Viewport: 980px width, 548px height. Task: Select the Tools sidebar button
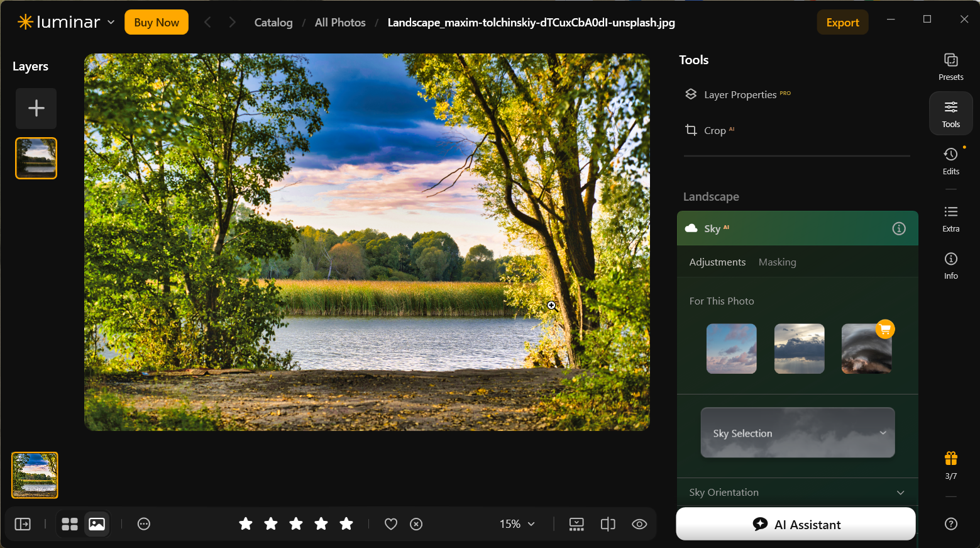point(950,114)
